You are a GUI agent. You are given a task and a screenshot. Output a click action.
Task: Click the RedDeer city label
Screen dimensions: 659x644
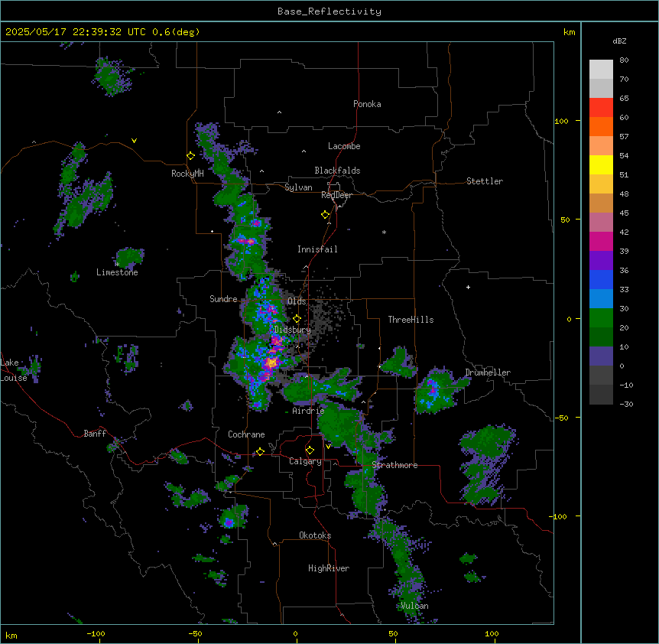pos(336,195)
